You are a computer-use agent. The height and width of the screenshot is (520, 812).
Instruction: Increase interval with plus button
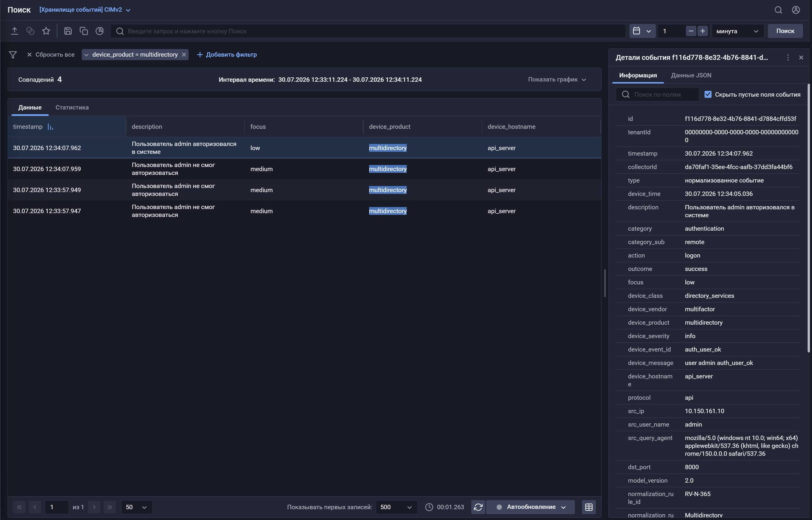[x=703, y=31]
